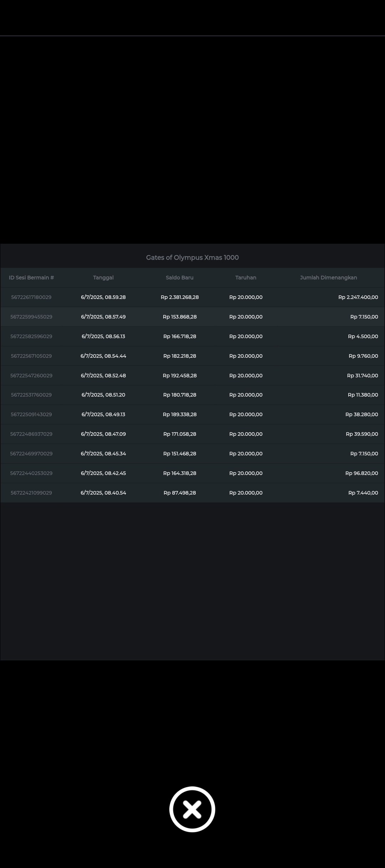Open session ID 56722509143029
The image size is (385, 868).
31,414
